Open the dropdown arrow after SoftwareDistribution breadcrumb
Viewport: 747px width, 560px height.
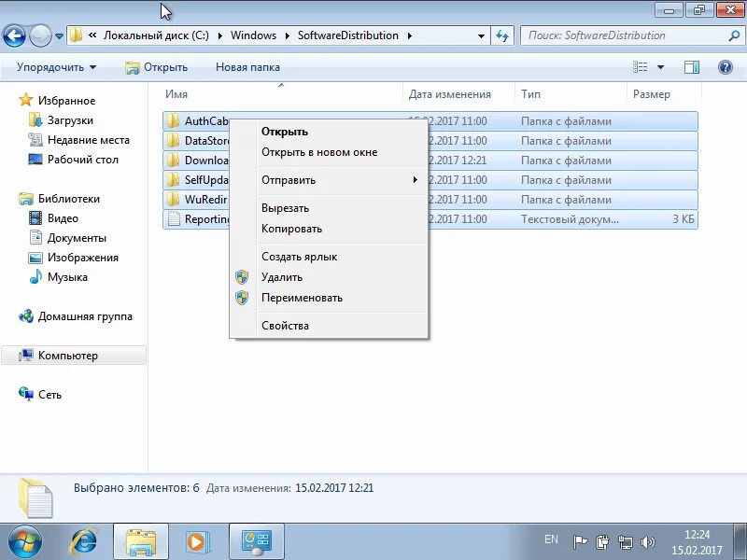coord(409,35)
